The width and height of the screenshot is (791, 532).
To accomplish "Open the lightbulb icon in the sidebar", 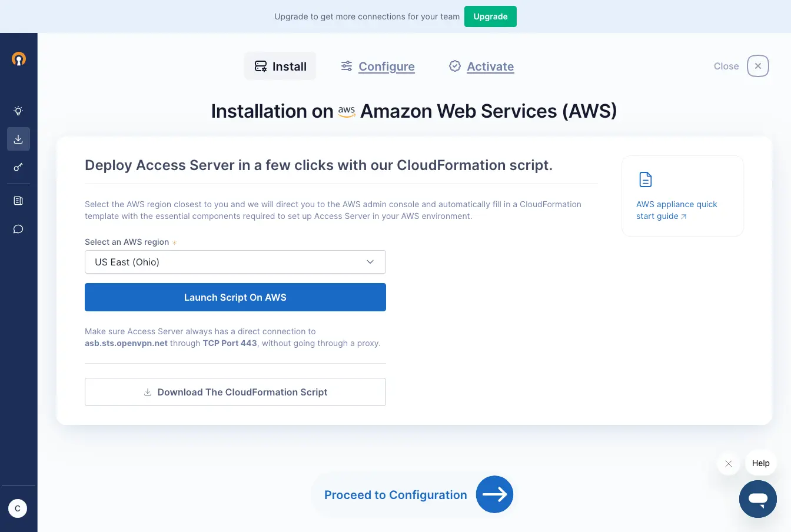I will click(x=18, y=111).
